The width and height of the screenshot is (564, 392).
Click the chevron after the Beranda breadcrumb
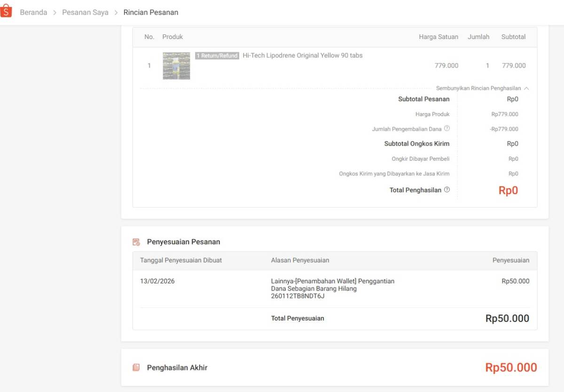55,12
